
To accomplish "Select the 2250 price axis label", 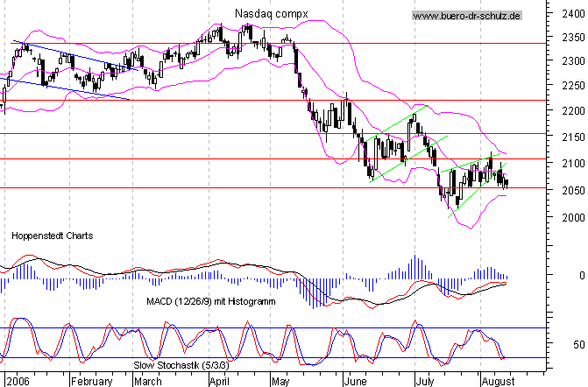I will click(x=573, y=86).
